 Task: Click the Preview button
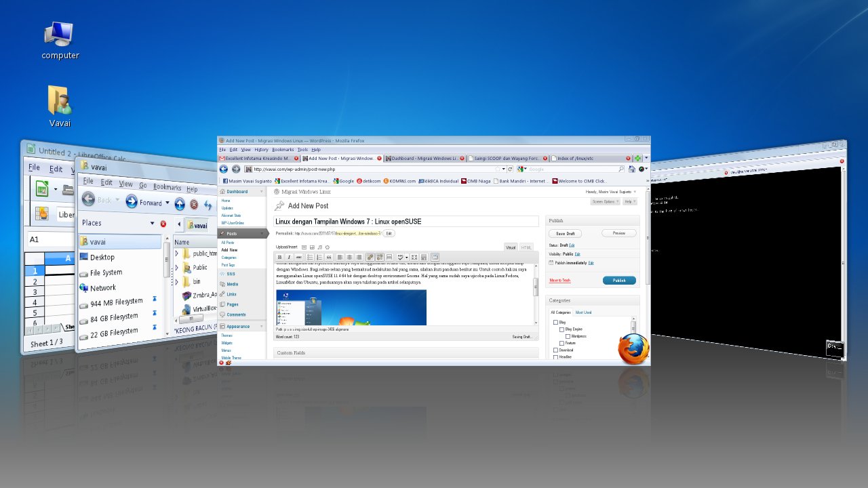point(618,232)
